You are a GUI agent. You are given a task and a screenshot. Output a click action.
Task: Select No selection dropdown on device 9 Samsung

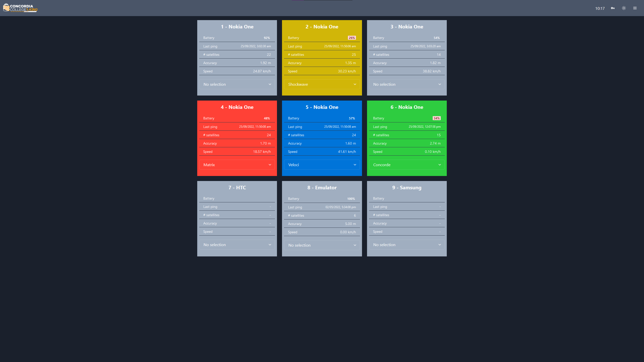pyautogui.click(x=407, y=244)
